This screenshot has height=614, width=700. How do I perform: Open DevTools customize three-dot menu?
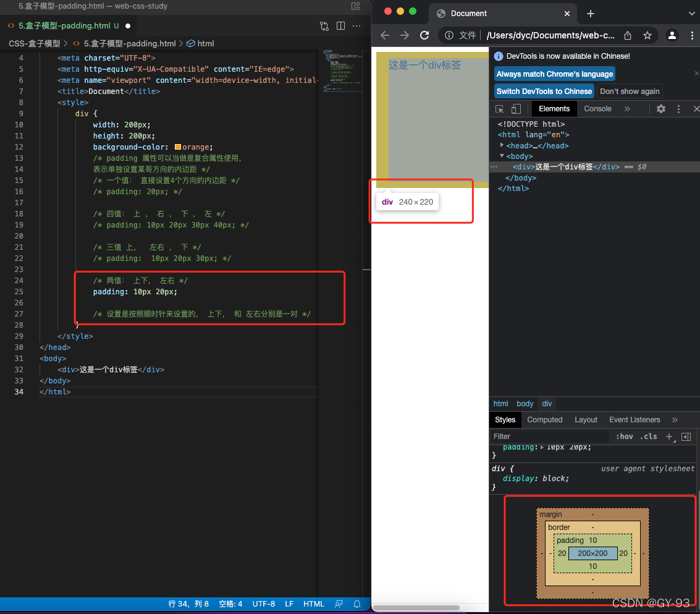678,109
